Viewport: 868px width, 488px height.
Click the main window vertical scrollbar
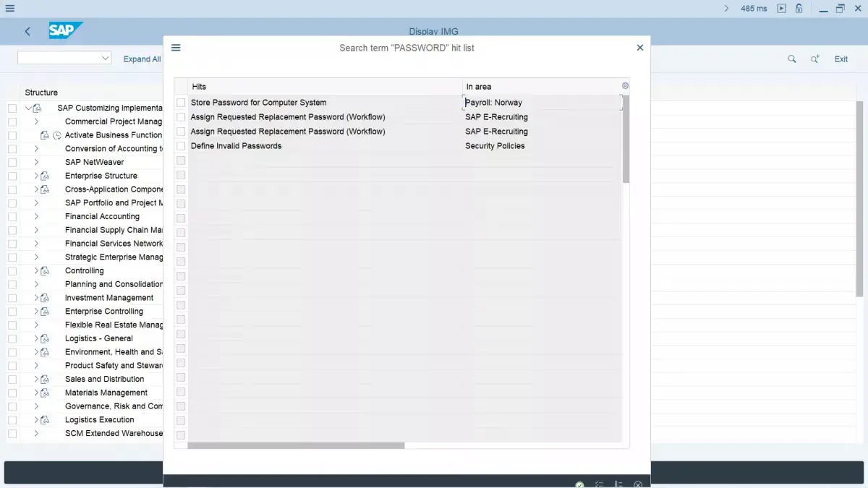pyautogui.click(x=859, y=199)
